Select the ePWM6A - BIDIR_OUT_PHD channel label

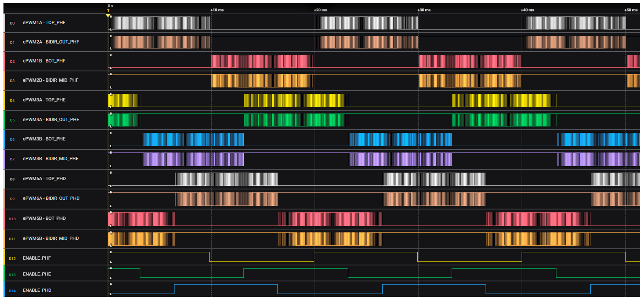(51, 198)
